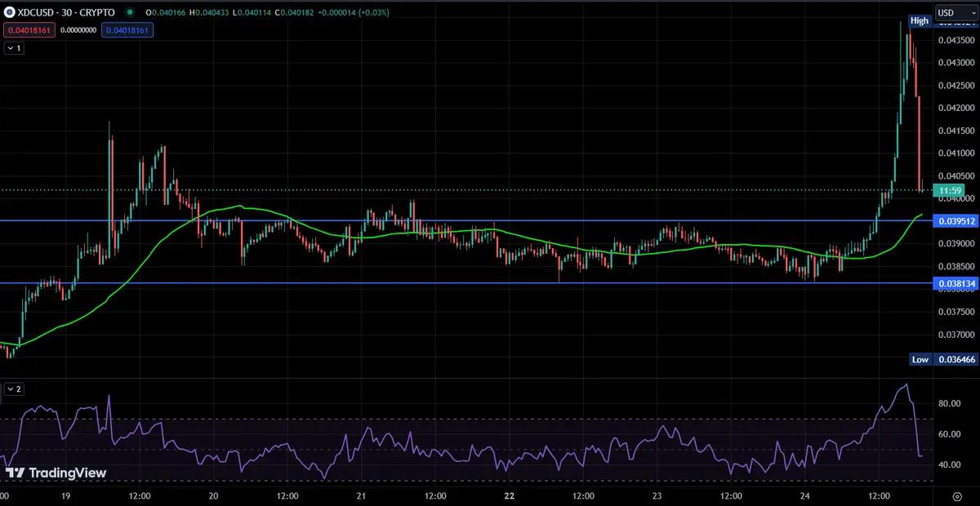Click the 0.036466 low price value
The width and height of the screenshot is (980, 506).
955,359
